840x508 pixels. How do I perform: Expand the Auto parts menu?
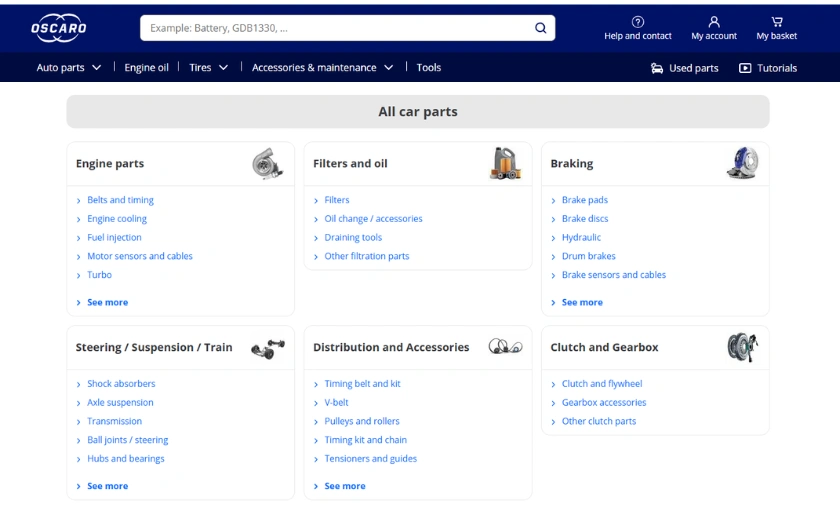69,68
